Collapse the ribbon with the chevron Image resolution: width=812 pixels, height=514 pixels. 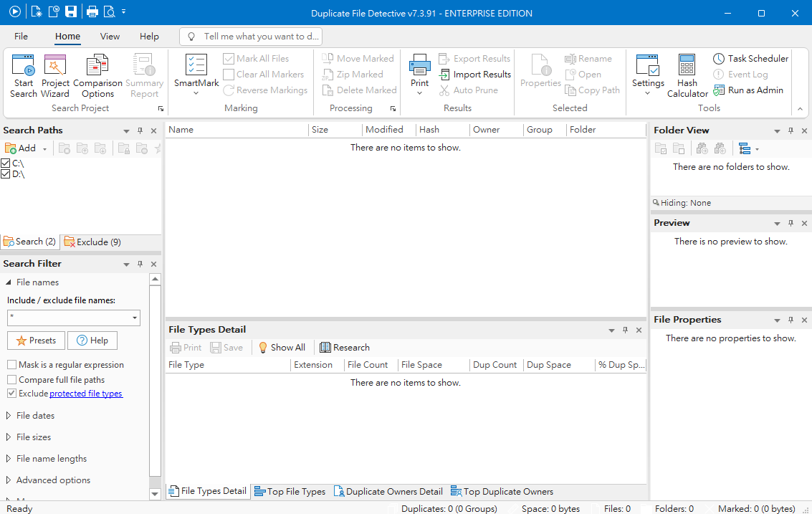click(x=800, y=109)
